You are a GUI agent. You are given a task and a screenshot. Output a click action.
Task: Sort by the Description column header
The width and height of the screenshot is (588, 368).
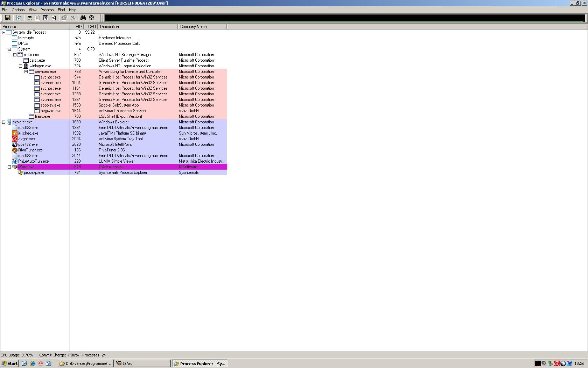(138, 27)
